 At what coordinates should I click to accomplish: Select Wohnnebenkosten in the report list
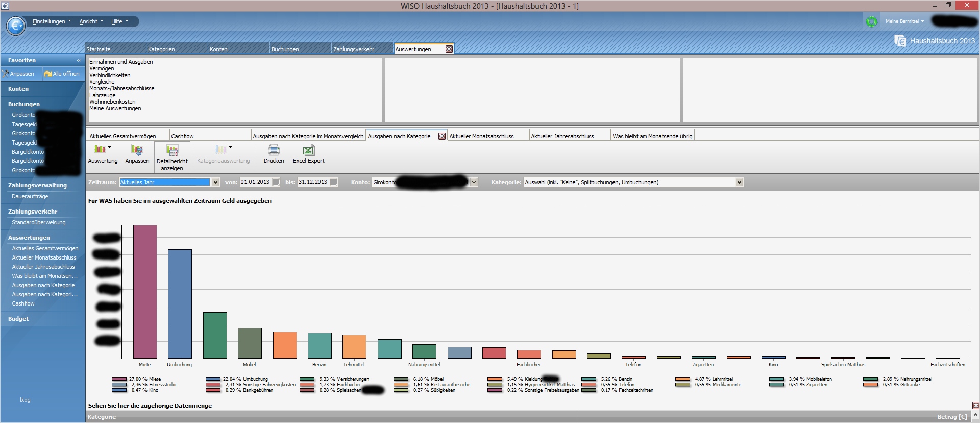pyautogui.click(x=112, y=102)
